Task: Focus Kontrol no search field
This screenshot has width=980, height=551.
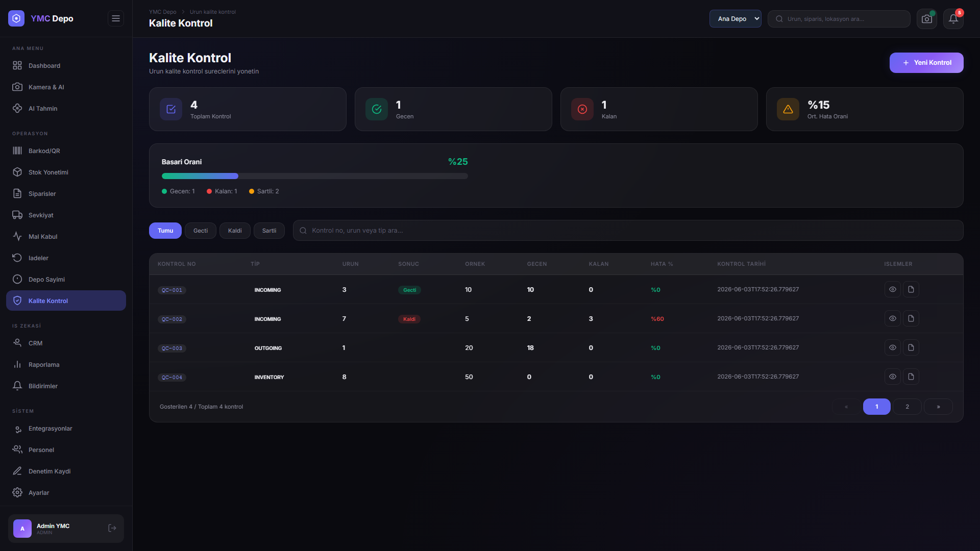Action: [x=628, y=231]
